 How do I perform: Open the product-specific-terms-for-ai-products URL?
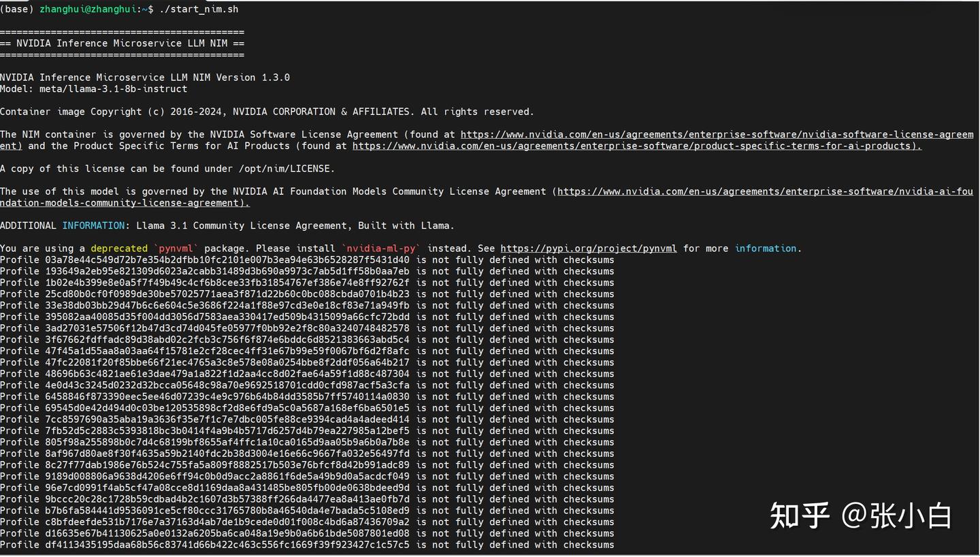click(636, 146)
